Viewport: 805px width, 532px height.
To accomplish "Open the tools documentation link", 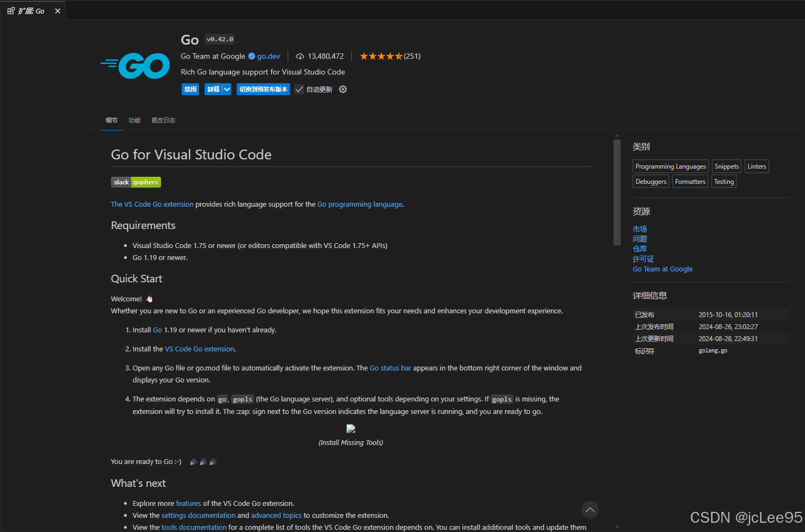I will 194,528.
